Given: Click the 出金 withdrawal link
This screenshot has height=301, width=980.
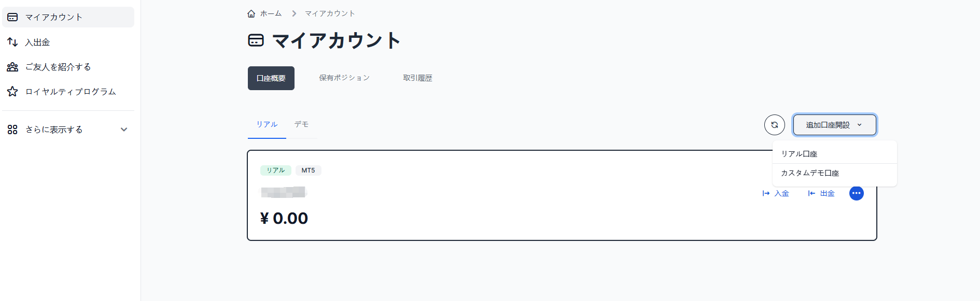Looking at the screenshot, I should point(822,193).
